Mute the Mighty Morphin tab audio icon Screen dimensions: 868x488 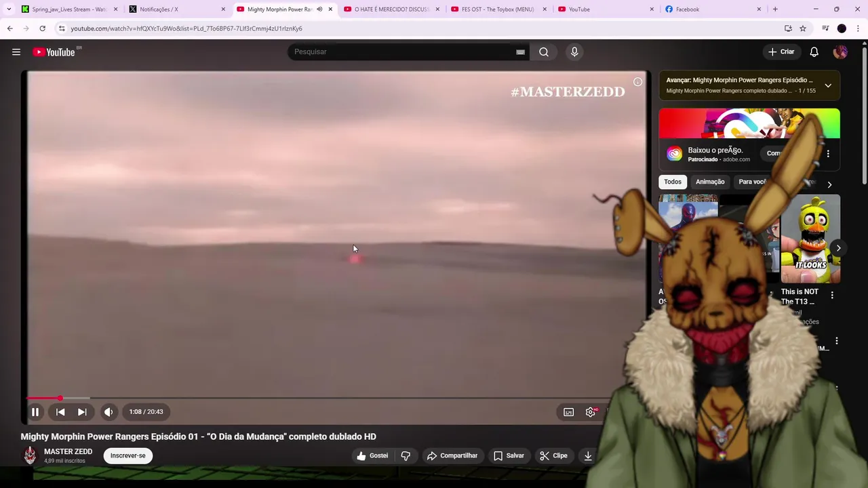(319, 9)
